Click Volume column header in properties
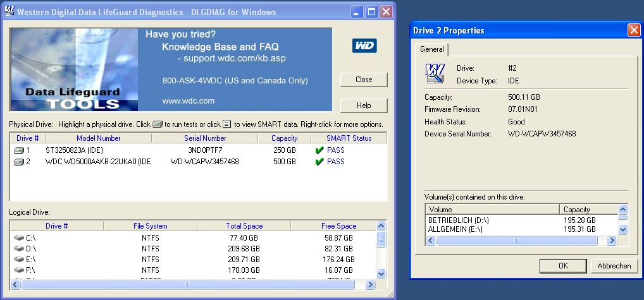Viewport: 644px width, 300px height. click(492, 210)
